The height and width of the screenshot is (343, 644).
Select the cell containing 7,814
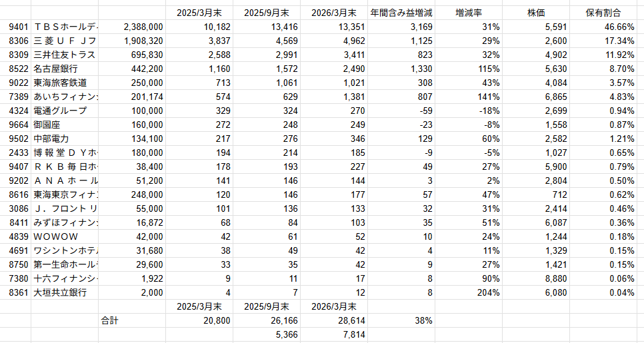click(334, 334)
